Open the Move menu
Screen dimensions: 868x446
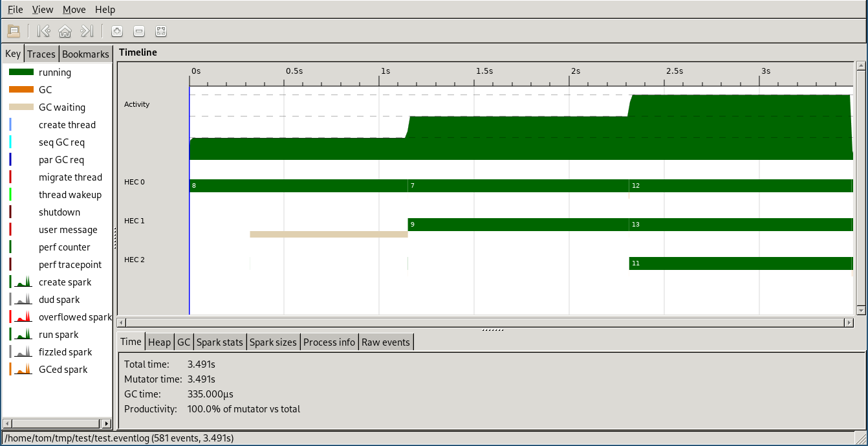tap(74, 10)
